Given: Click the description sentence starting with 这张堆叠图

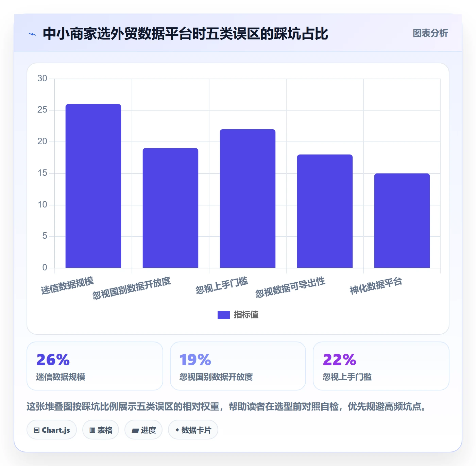Looking at the screenshot, I should tap(226, 406).
